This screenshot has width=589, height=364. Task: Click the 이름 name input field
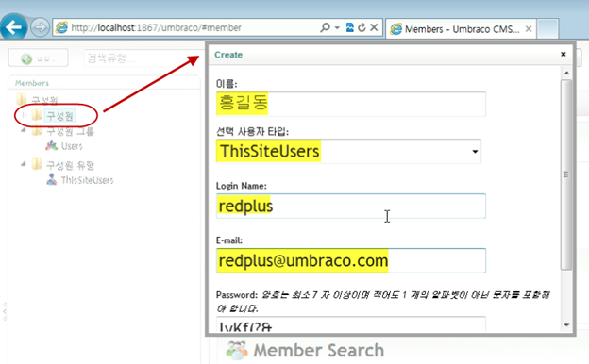(351, 104)
